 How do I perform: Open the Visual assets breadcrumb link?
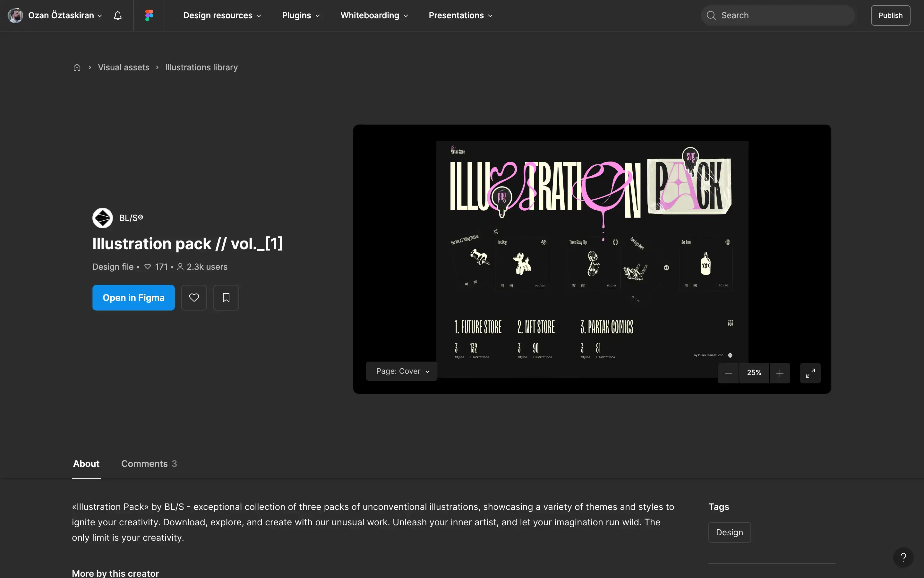pos(124,67)
